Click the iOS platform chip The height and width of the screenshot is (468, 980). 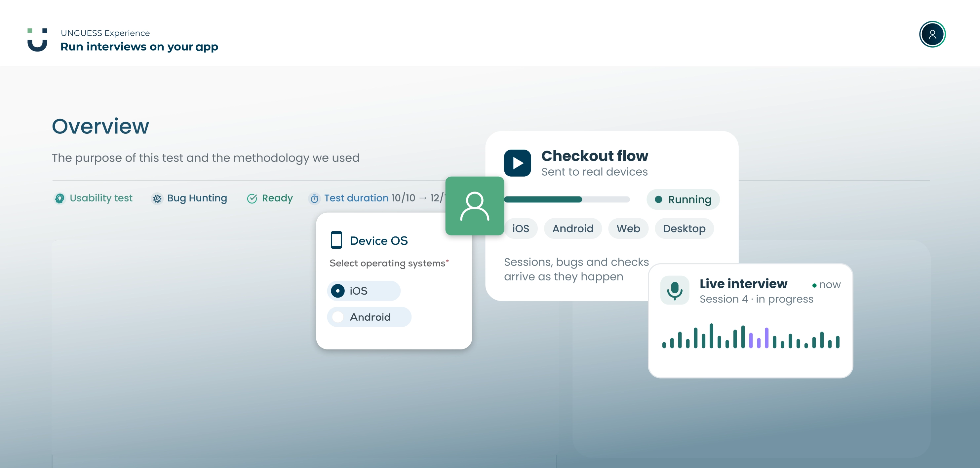point(521,229)
